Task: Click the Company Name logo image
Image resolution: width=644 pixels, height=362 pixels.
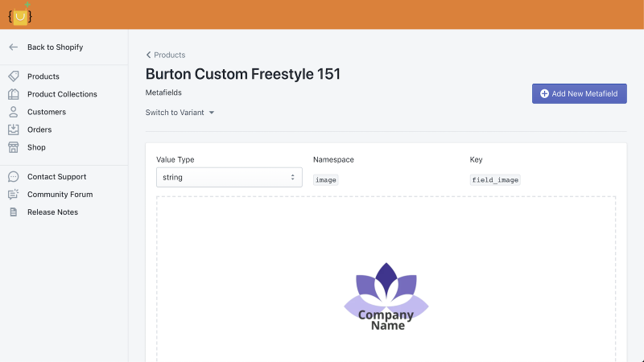Action: pos(386,296)
